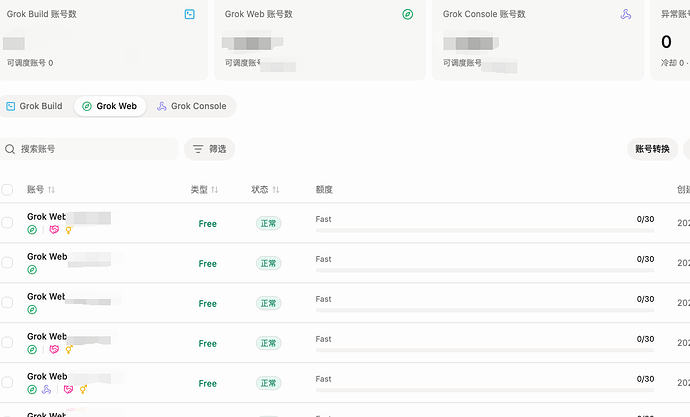Viewport: 690px width, 417px height.
Task: Sort the table by 账号 column arrows
Action: (x=51, y=190)
